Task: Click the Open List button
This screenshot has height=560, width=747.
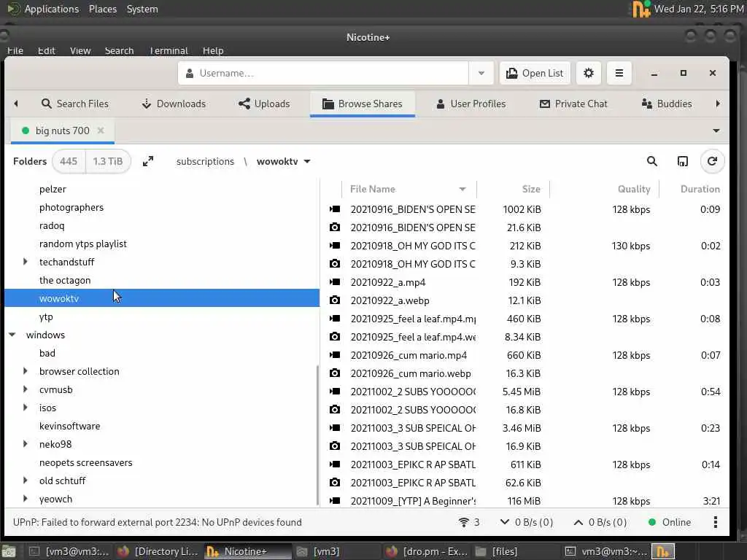Action: tap(535, 74)
